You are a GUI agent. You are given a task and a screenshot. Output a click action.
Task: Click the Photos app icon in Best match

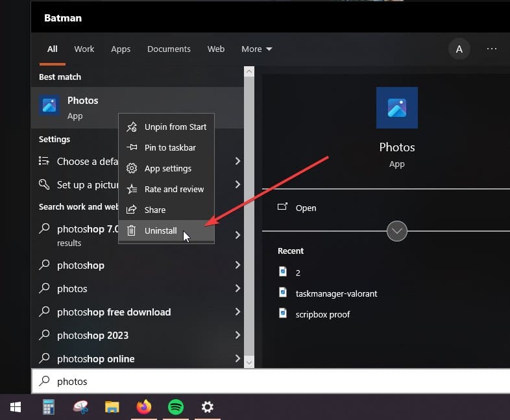point(49,105)
